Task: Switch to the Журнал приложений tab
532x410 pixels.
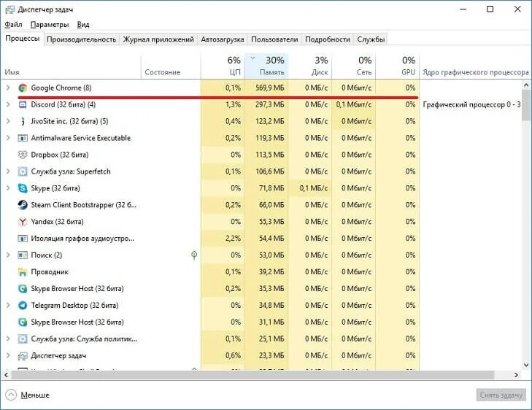Action: pos(158,39)
